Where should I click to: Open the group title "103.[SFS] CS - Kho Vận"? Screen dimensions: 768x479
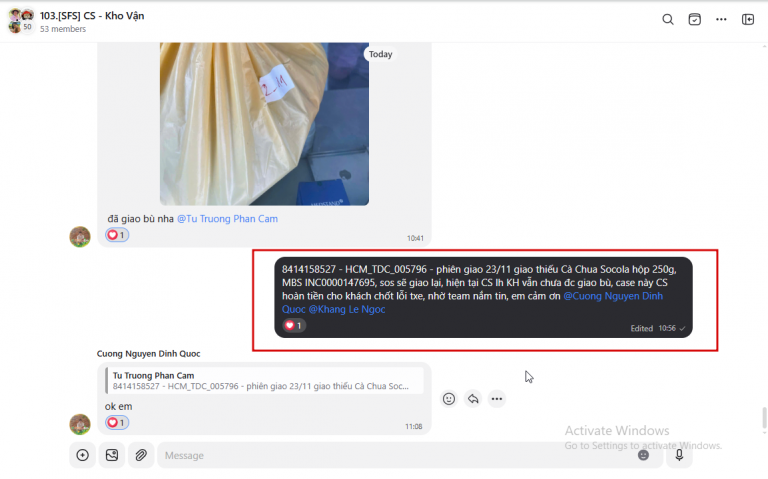coord(92,16)
